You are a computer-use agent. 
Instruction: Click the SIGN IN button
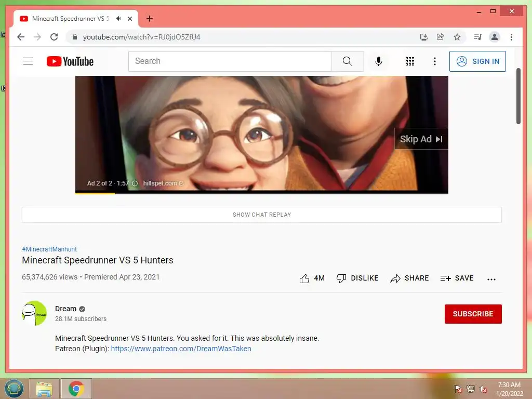tap(477, 61)
